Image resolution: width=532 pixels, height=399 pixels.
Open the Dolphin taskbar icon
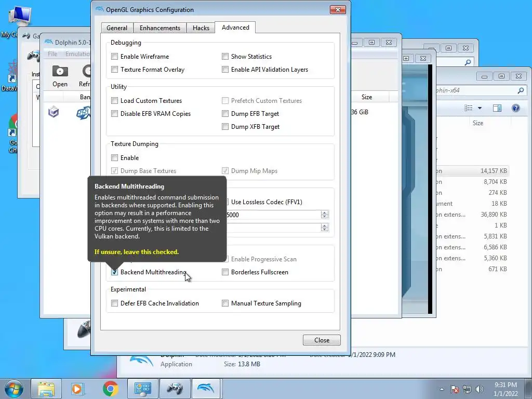(206, 389)
